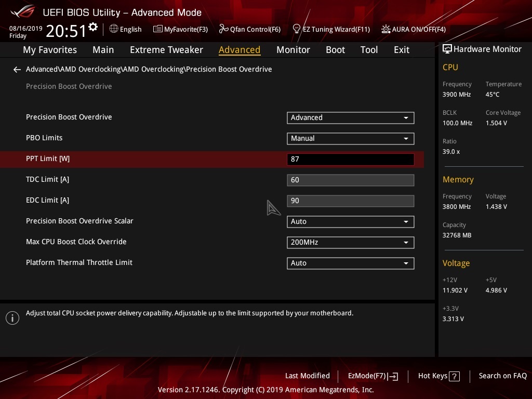532x399 pixels.
Task: Select the EDC Limit [A] label
Action: point(47,200)
